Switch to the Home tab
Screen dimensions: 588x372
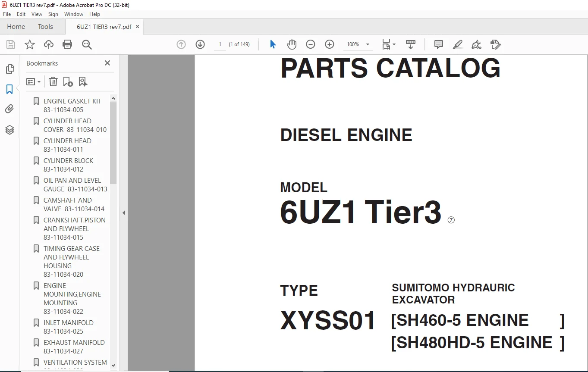click(x=16, y=27)
